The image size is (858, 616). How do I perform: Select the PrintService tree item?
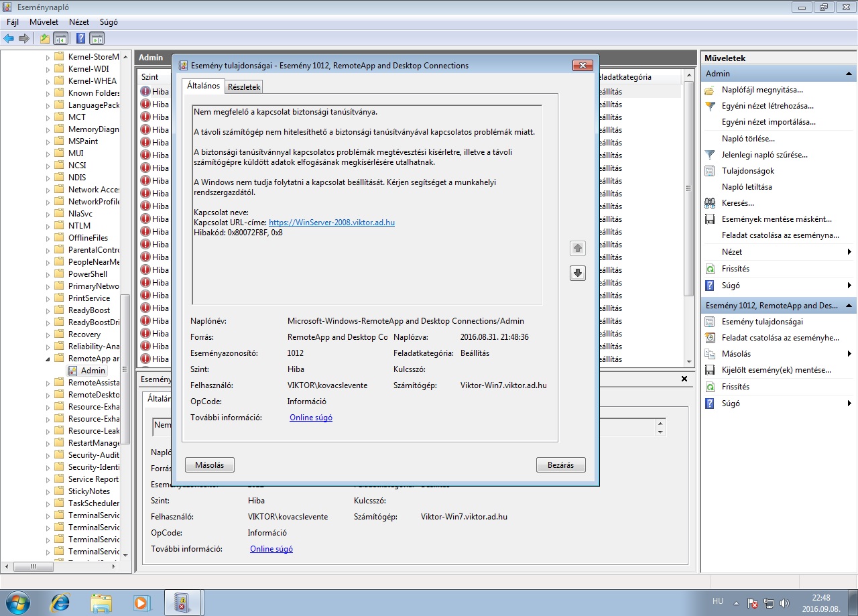(x=88, y=298)
